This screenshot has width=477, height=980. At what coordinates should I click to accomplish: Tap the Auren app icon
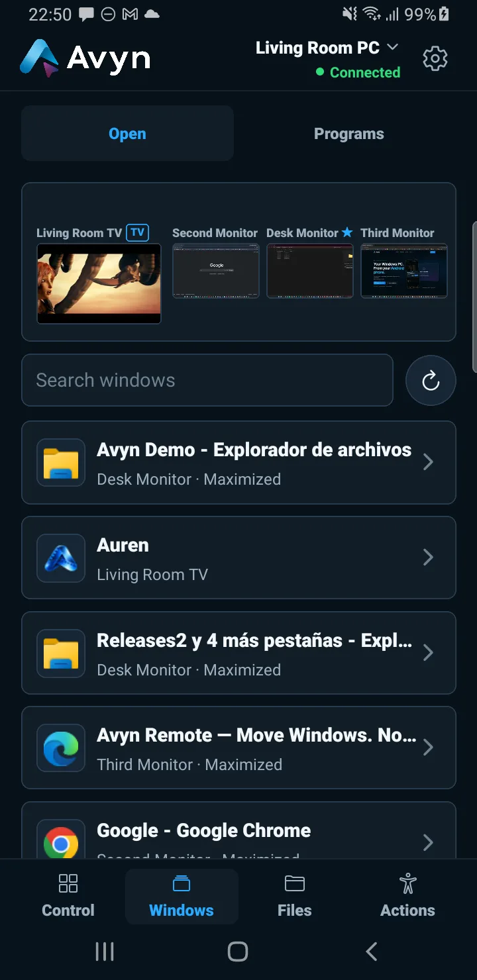click(61, 558)
